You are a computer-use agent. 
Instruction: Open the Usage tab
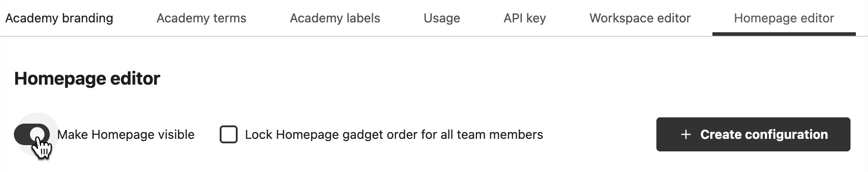(442, 18)
